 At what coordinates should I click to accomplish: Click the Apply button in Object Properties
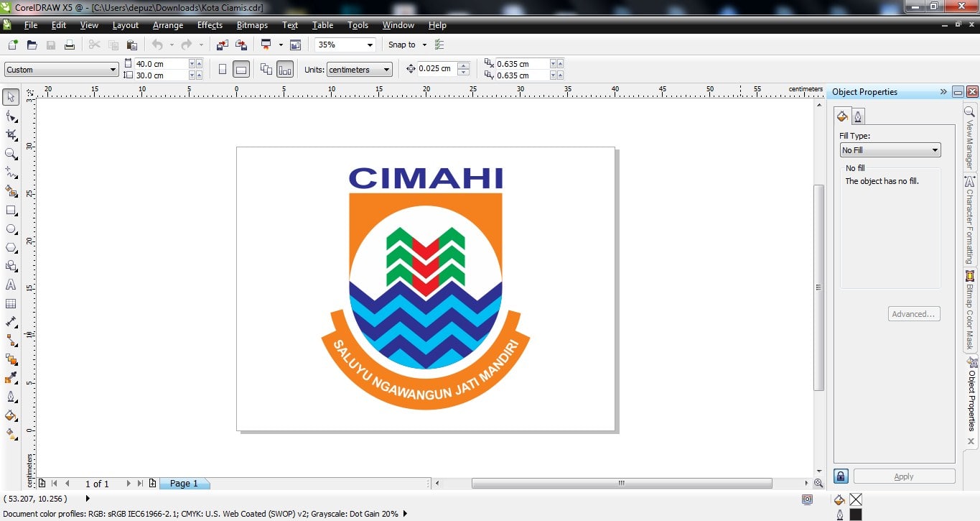pyautogui.click(x=903, y=476)
